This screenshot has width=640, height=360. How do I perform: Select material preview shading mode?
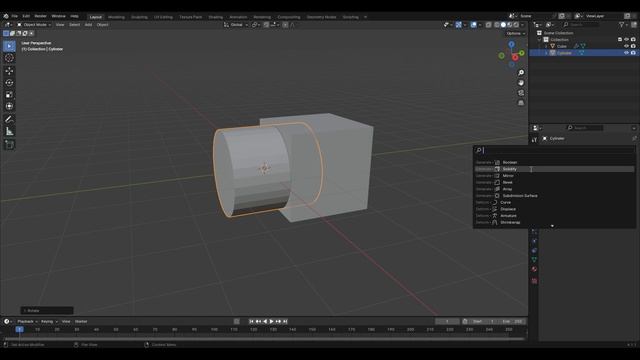pos(510,25)
